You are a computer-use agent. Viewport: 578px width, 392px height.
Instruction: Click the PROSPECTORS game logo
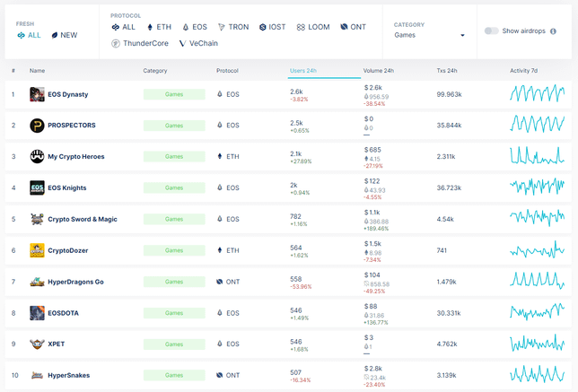(x=37, y=126)
